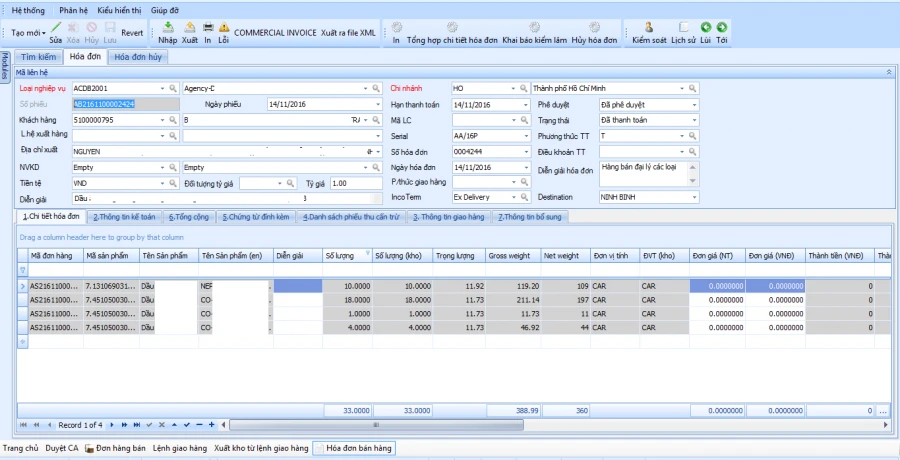The image size is (900, 460).
Task: Click the Modules side panel tab
Action: click(5, 67)
